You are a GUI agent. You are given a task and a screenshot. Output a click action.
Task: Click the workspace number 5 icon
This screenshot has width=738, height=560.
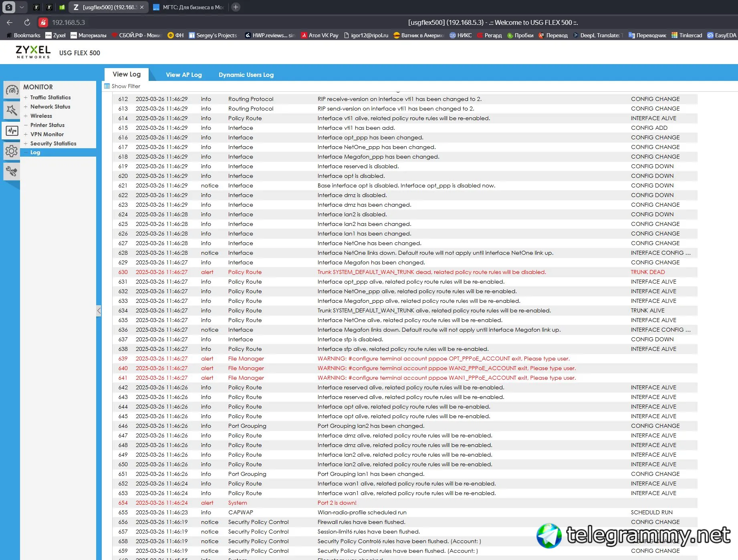point(9,7)
